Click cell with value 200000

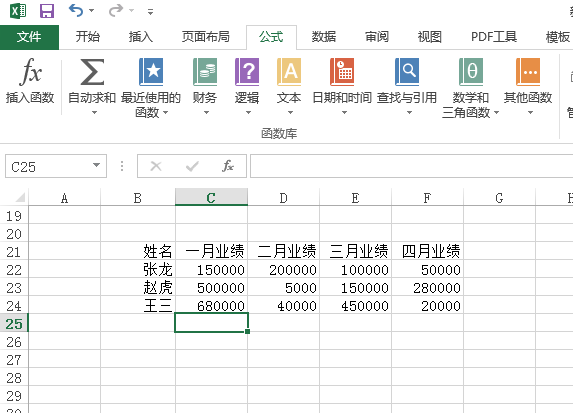click(x=283, y=269)
